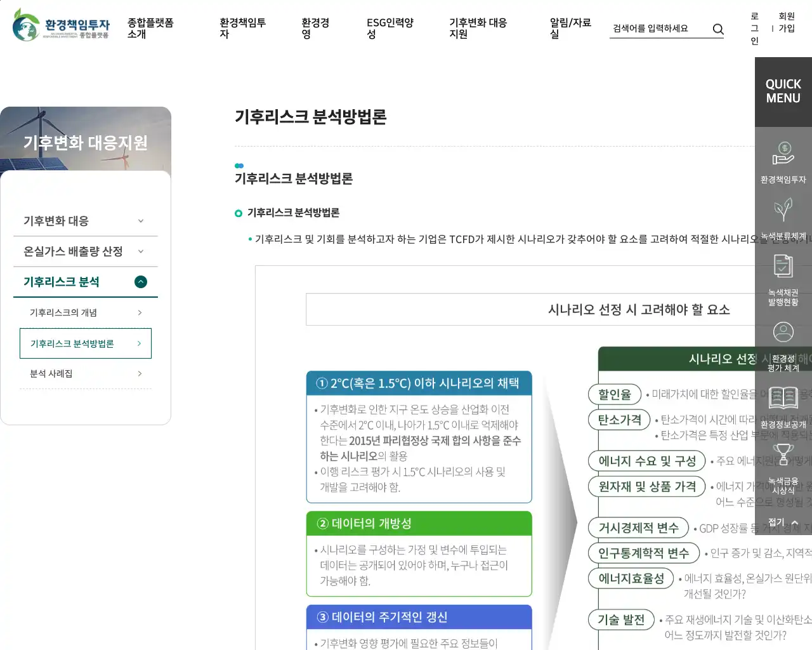The width and height of the screenshot is (812, 650).
Task: Open the 분석 사례집 submenu link
Action: pyautogui.click(x=85, y=373)
